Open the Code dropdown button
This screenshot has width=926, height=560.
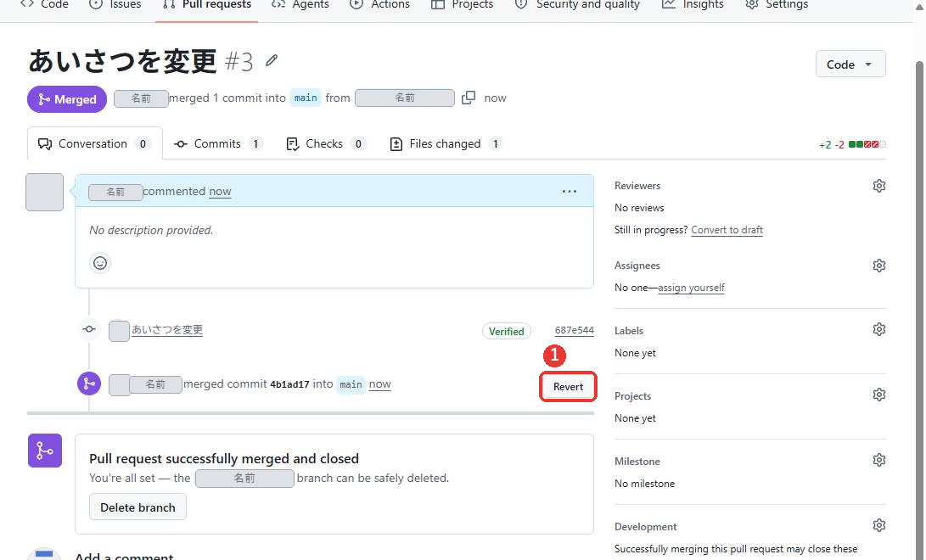point(850,64)
